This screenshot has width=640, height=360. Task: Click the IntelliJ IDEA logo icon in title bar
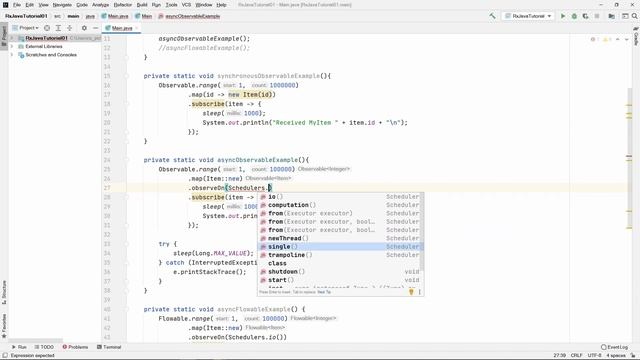pos(5,5)
